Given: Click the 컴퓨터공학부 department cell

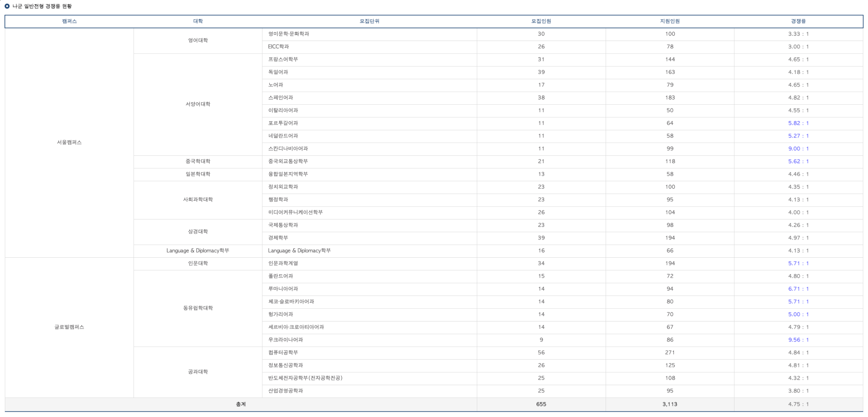Looking at the screenshot, I should tap(283, 353).
